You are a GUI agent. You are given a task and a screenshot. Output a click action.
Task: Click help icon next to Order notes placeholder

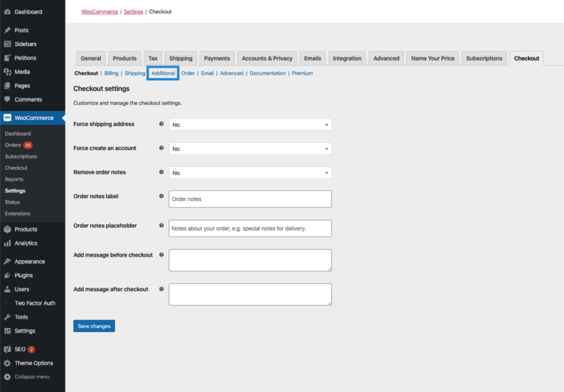tap(161, 226)
